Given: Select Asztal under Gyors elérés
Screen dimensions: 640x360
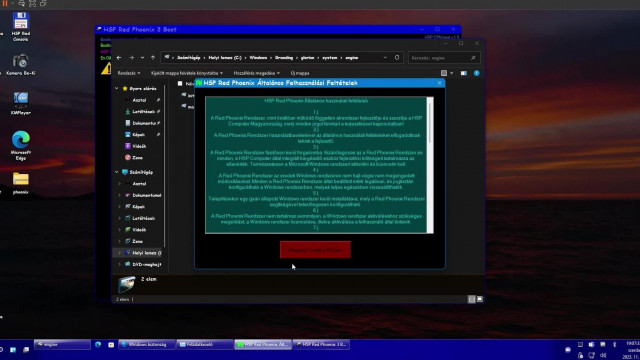Looking at the screenshot, I should tap(139, 100).
